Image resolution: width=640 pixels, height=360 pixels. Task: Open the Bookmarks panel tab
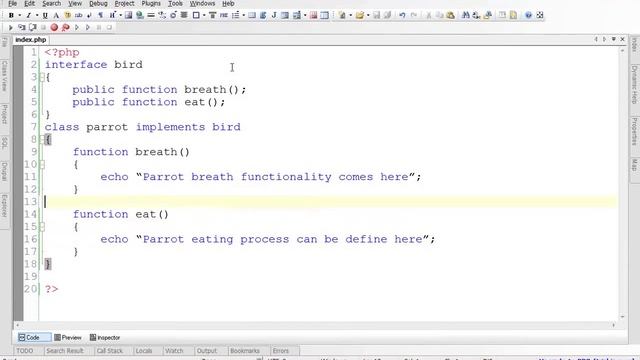(245, 351)
